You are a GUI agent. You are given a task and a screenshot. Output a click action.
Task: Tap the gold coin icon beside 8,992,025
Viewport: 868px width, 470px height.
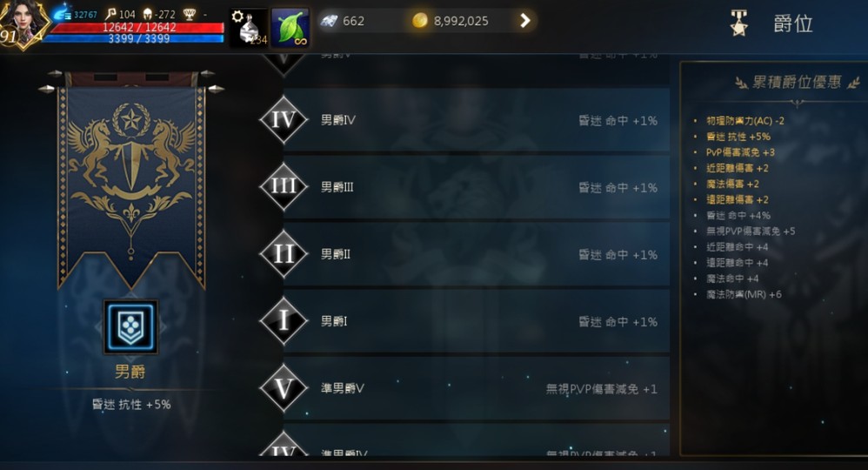tap(420, 21)
